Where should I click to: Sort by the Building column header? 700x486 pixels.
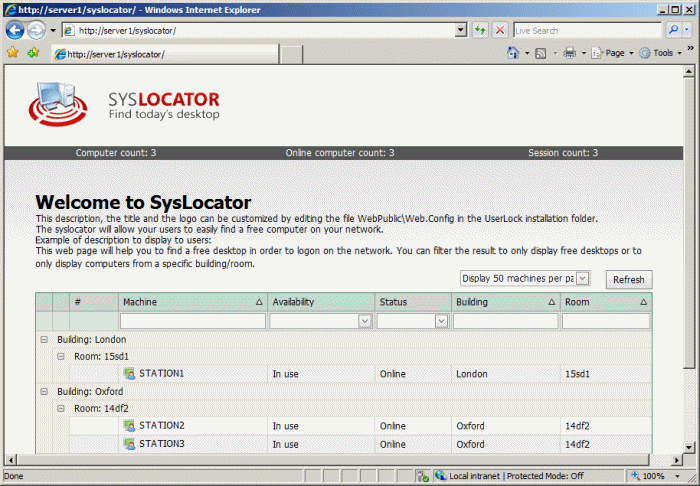[x=505, y=302]
